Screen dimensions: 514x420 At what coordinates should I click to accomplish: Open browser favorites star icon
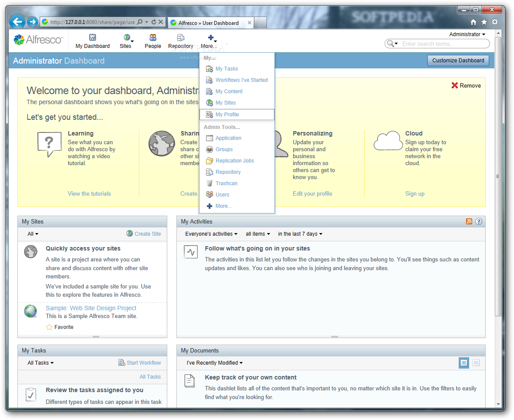click(484, 22)
